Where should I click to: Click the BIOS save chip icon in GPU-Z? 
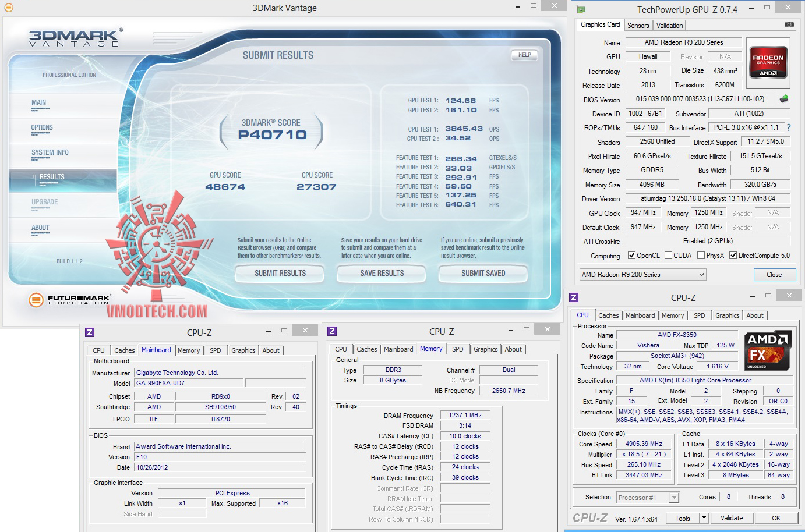784,99
